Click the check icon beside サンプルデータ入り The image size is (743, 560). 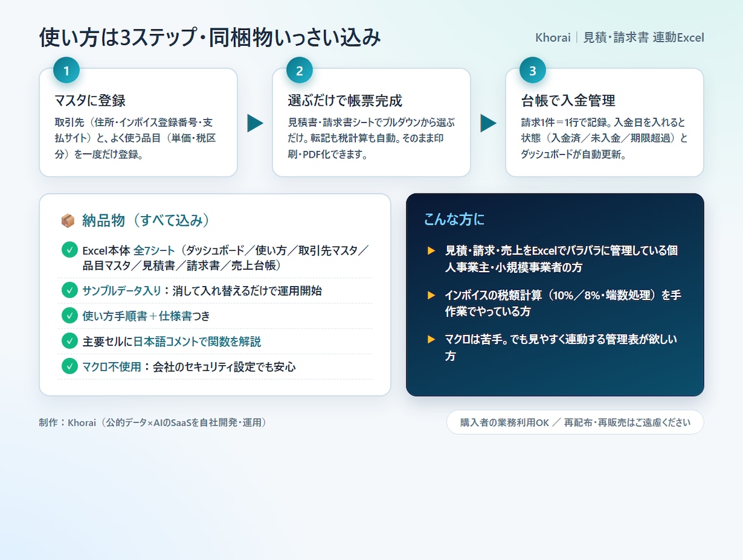(x=69, y=290)
